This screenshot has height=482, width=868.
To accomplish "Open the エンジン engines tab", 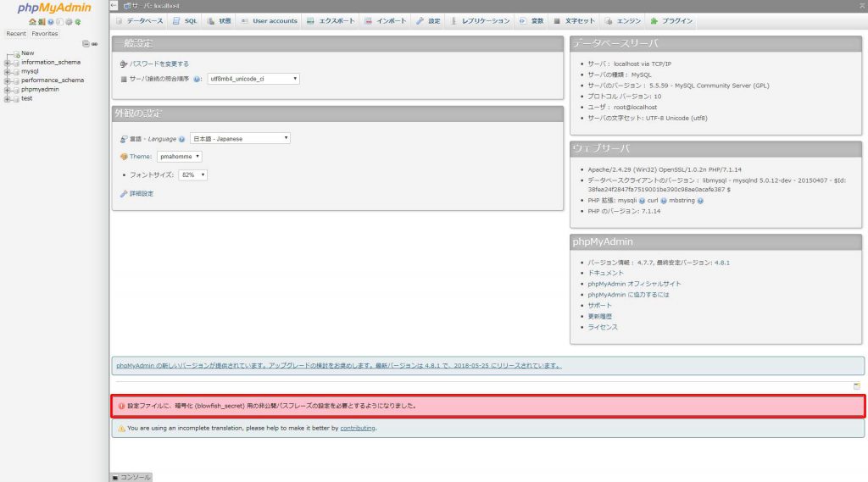I will click(623, 21).
